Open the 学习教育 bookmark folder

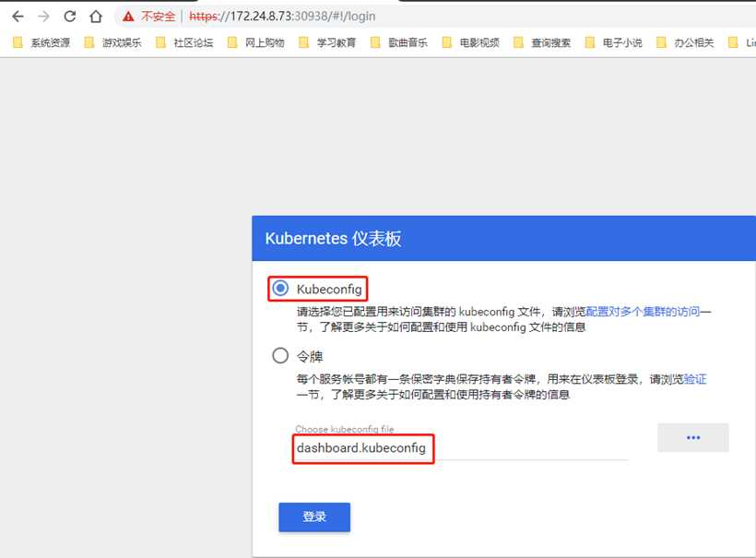click(x=327, y=42)
